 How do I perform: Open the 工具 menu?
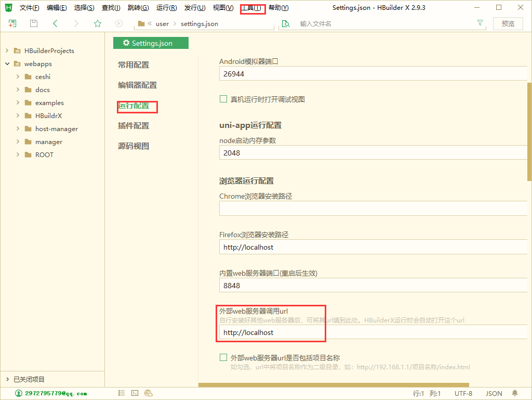(x=252, y=8)
